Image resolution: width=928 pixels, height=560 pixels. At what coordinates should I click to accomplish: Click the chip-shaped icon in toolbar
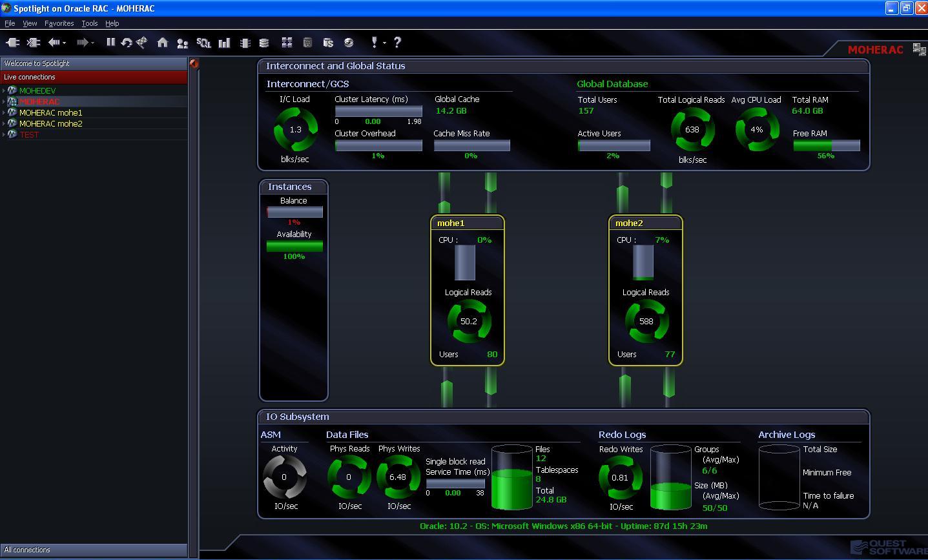click(245, 43)
